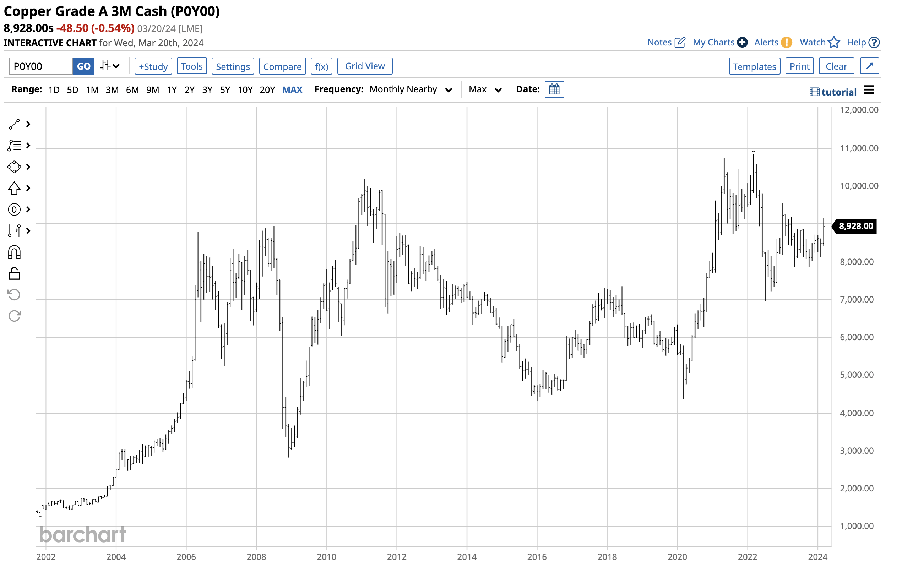The image size is (902, 588).
Task: Click the undo arrow icon
Action: pyautogui.click(x=15, y=294)
